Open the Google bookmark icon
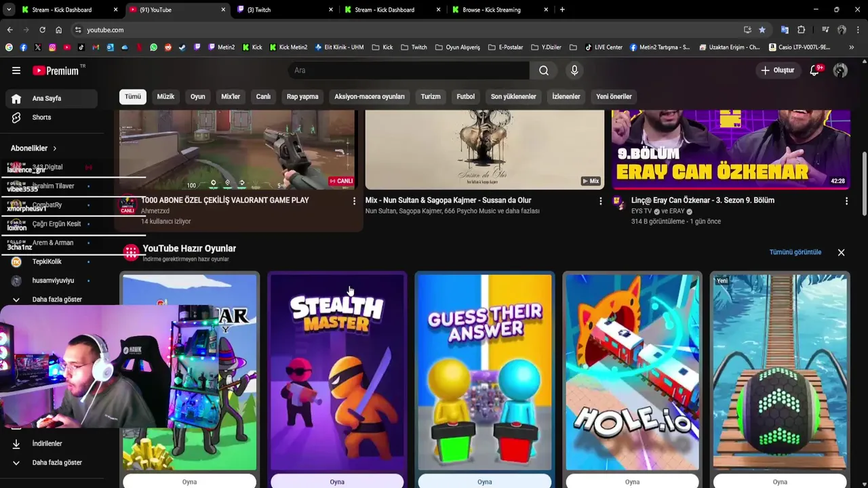Viewport: 868px width, 488px height. [9, 47]
